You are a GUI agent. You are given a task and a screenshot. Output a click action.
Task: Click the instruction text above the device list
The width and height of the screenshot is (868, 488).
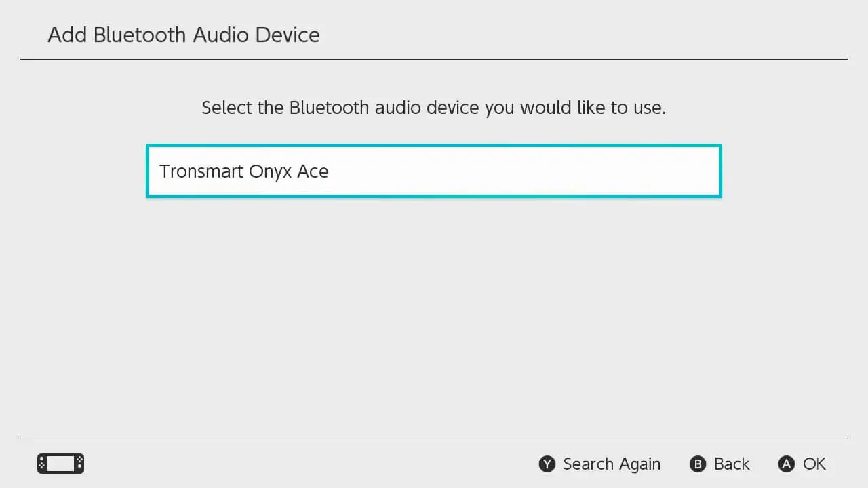point(433,107)
